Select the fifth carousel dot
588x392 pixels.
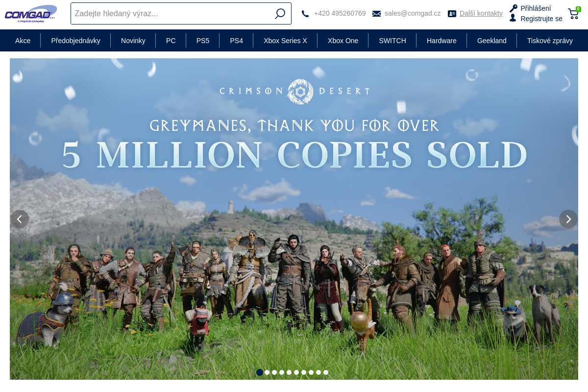click(x=289, y=372)
